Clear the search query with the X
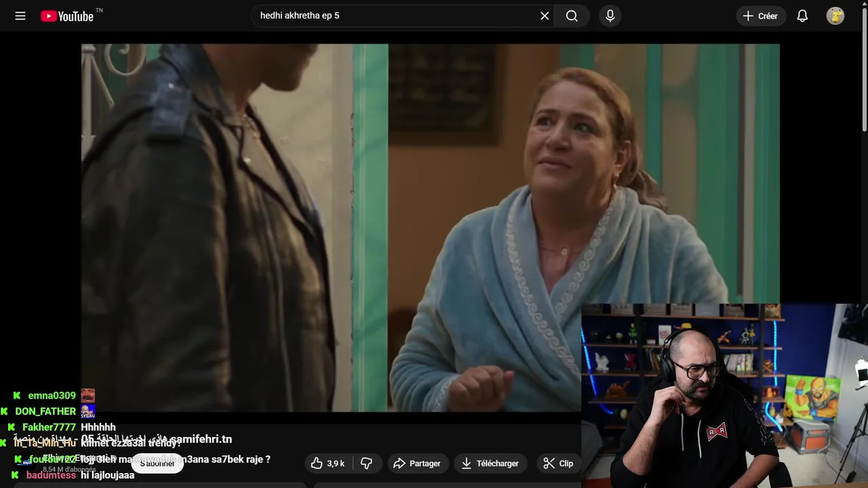This screenshot has width=868, height=488. point(545,16)
